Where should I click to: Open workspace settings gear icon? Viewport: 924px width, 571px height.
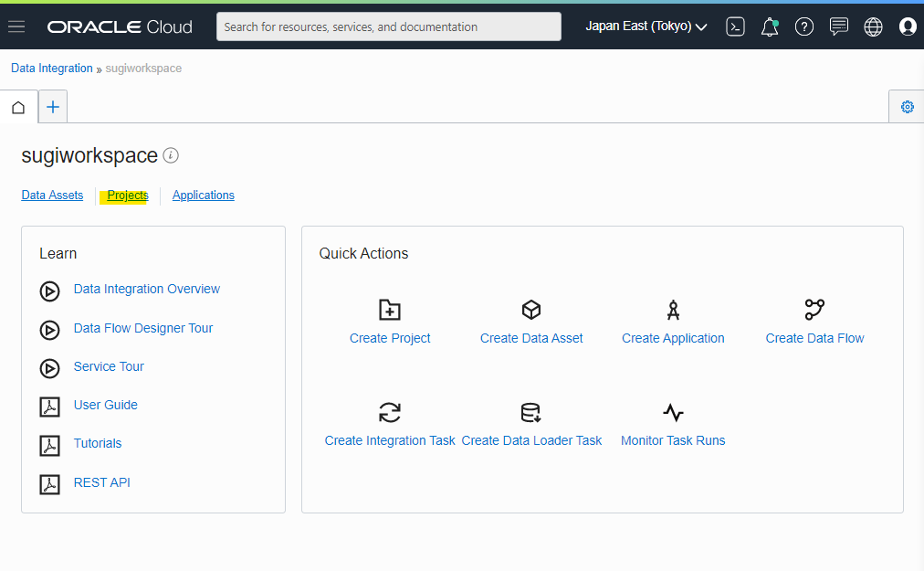click(x=907, y=107)
